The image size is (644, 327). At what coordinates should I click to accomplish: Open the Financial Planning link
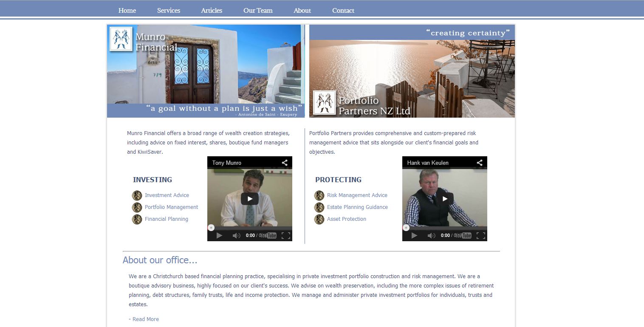[167, 219]
